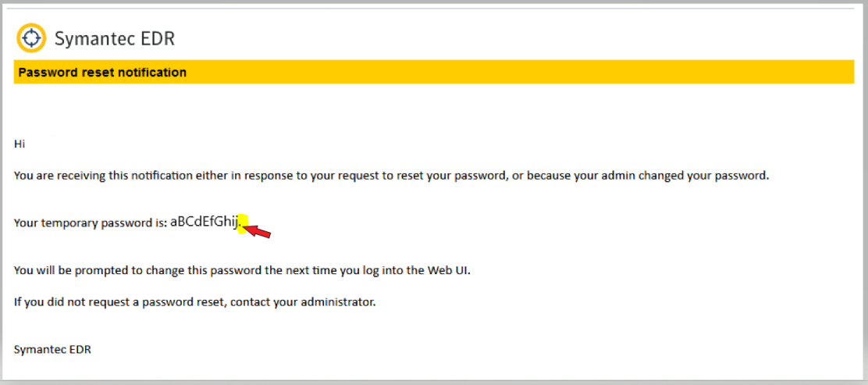Screen dimensions: 868x385
Task: Click the red arrow annotation
Action: (258, 230)
